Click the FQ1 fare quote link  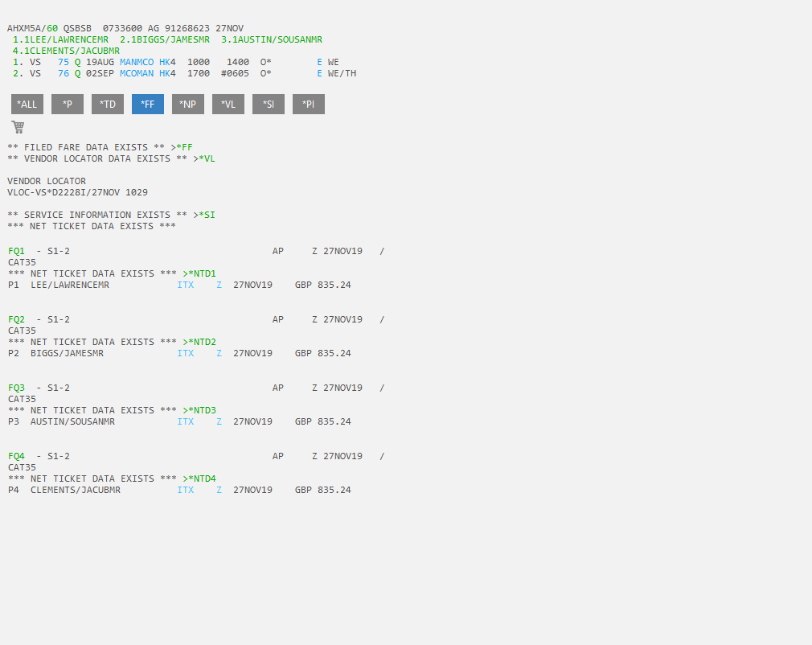click(16, 251)
